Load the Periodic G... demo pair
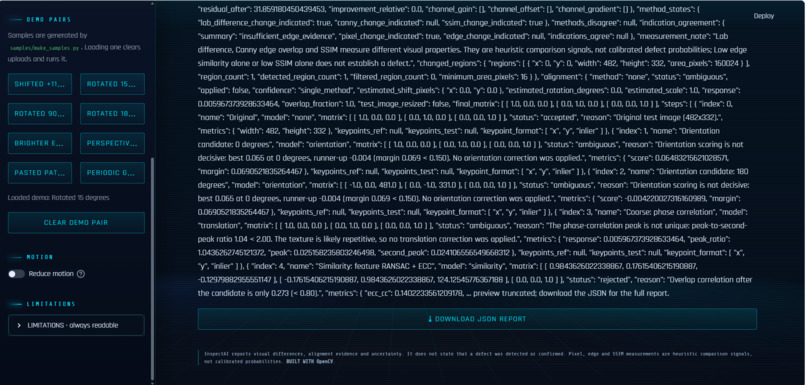806x385 pixels. [112, 173]
